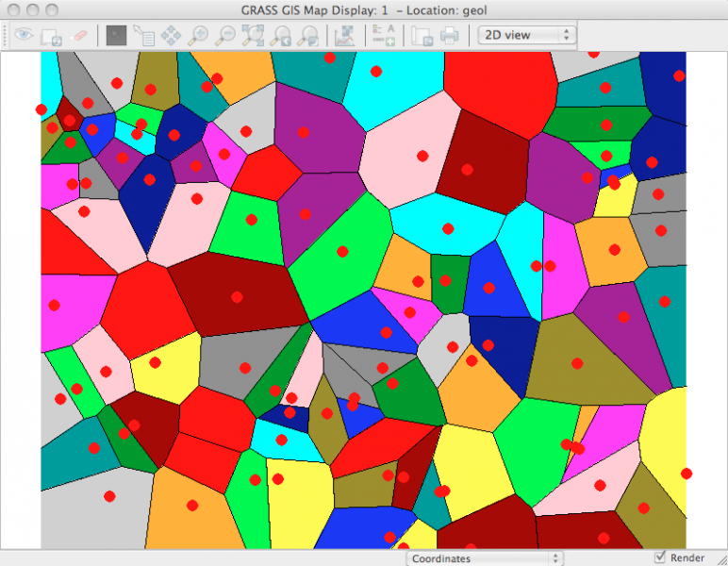Select the Pointer tool
The image size is (728, 566).
point(116,36)
